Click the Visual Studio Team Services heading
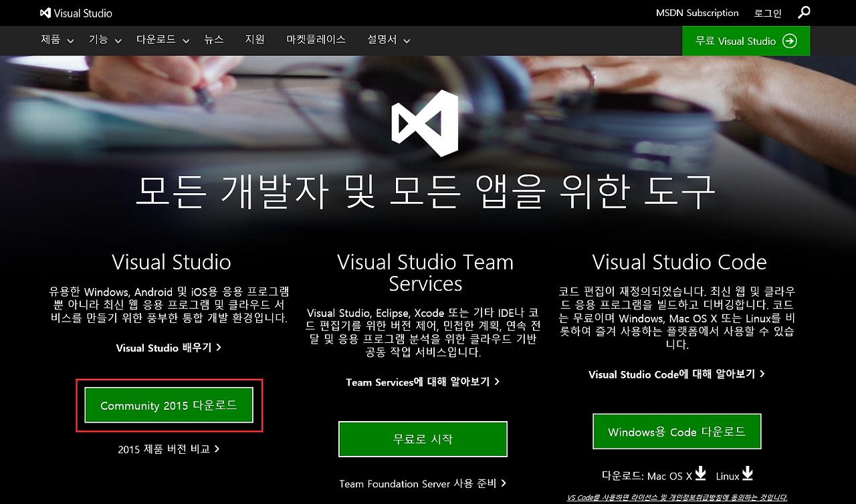Screen dimensions: 856x504 pos(425,273)
